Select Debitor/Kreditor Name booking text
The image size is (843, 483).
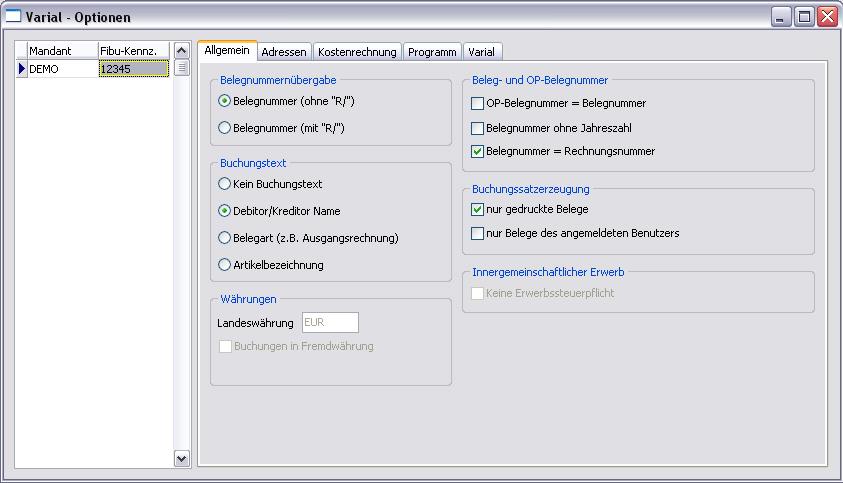tap(225, 211)
